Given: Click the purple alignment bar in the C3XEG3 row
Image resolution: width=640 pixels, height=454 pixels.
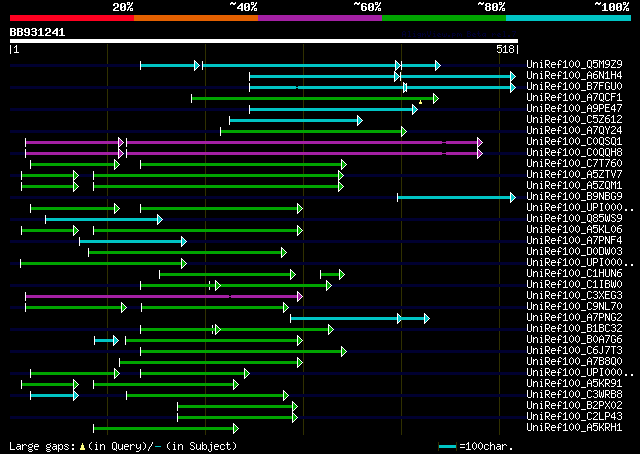Looking at the screenshot, I should (164, 296).
